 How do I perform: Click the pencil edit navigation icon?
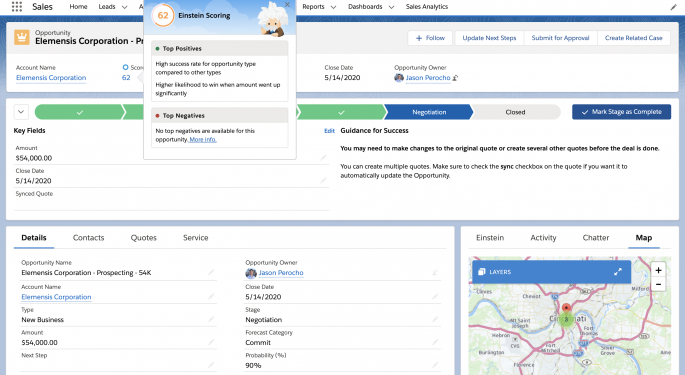pyautogui.click(x=673, y=7)
